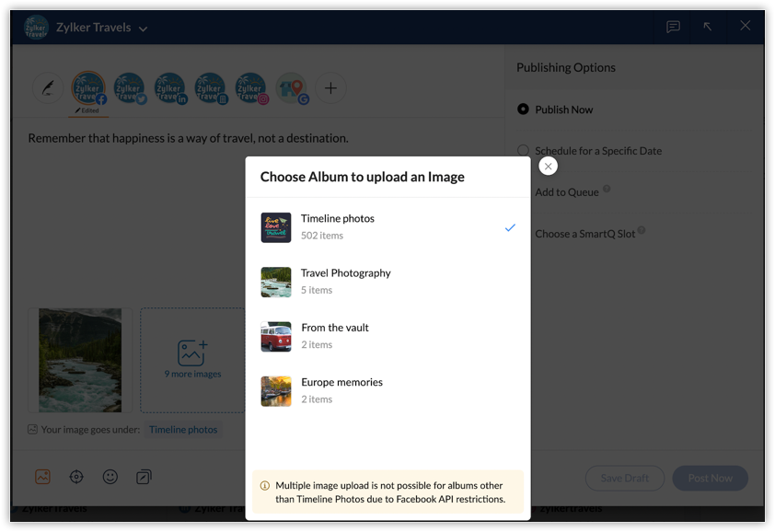
Task: Select the Instagram channel avatar
Action: 251,88
